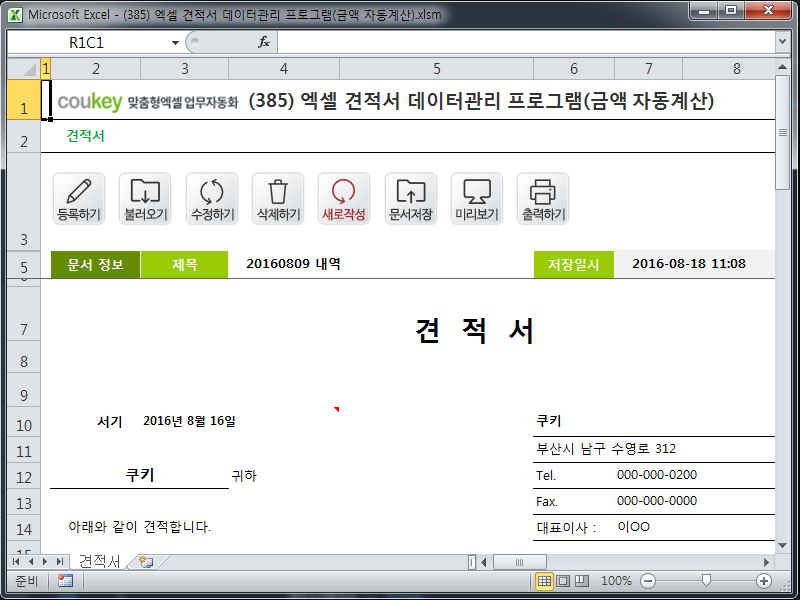Select row header 12

tap(24, 477)
